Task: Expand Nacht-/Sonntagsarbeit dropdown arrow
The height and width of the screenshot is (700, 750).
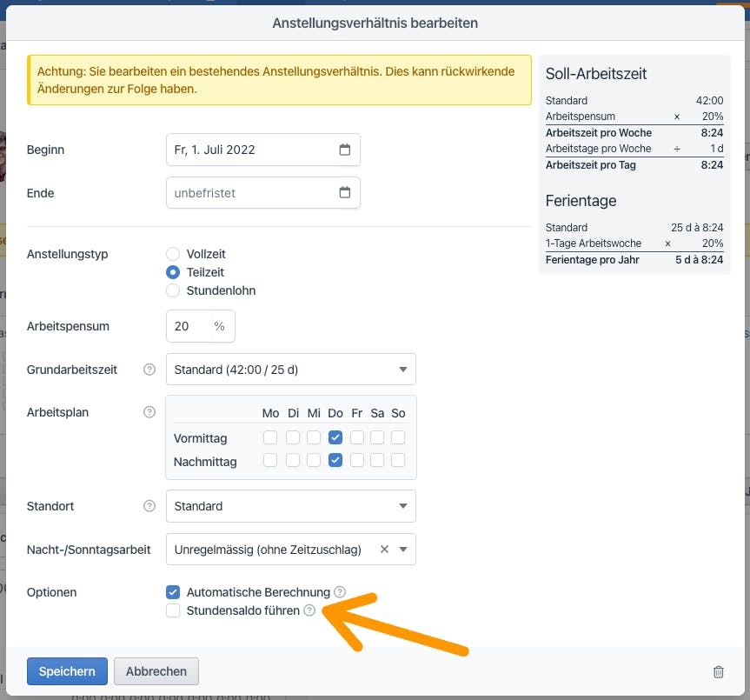Action: [403, 550]
